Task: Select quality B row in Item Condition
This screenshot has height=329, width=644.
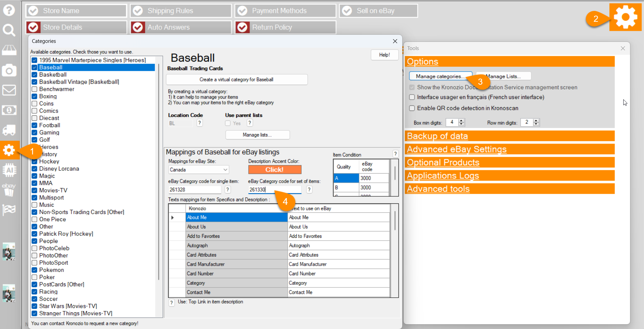Action: pos(346,187)
